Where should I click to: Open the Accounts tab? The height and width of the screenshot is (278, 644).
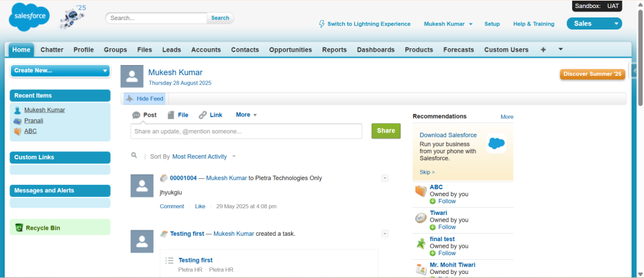point(206,50)
